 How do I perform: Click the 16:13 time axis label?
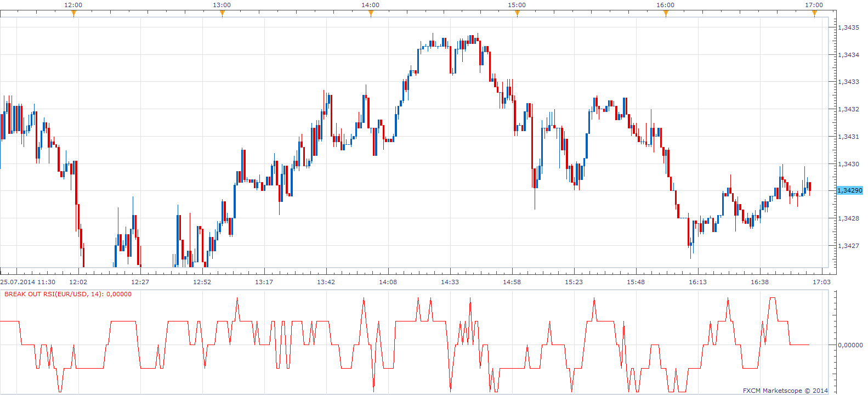click(698, 282)
